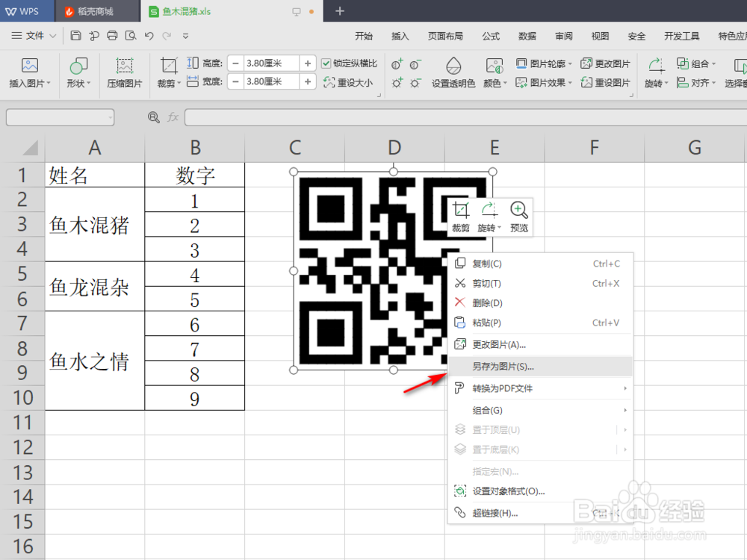The height and width of the screenshot is (560, 747).
Task: Switch to the 稻壳商城 tab
Action: point(97,11)
